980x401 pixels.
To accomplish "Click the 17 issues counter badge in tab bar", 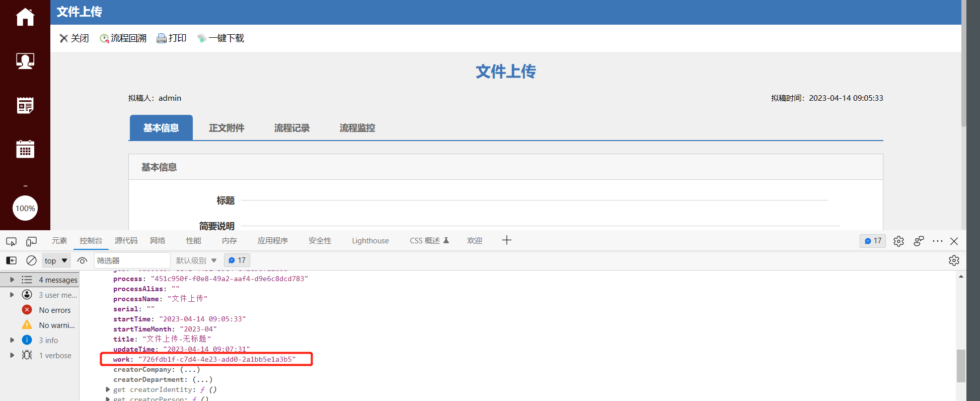I will tap(873, 241).
